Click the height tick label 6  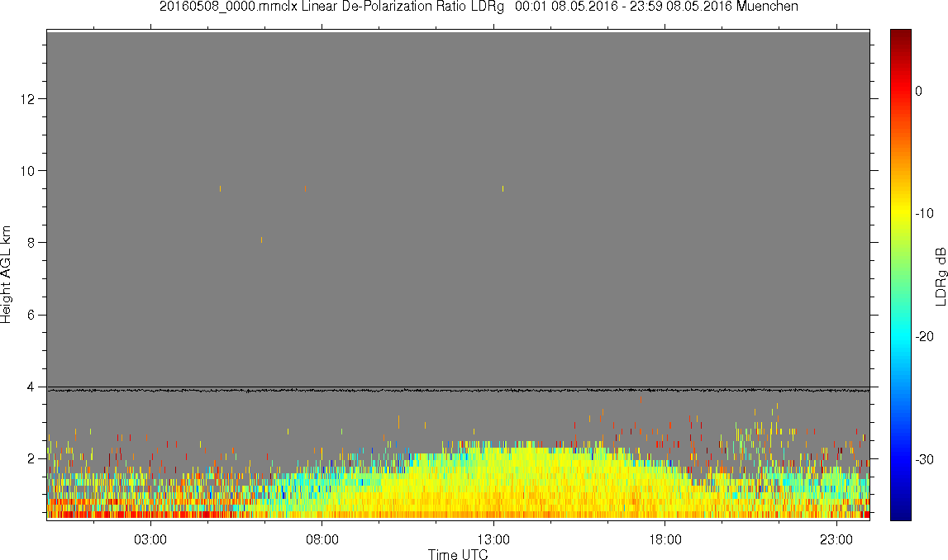pos(31,315)
